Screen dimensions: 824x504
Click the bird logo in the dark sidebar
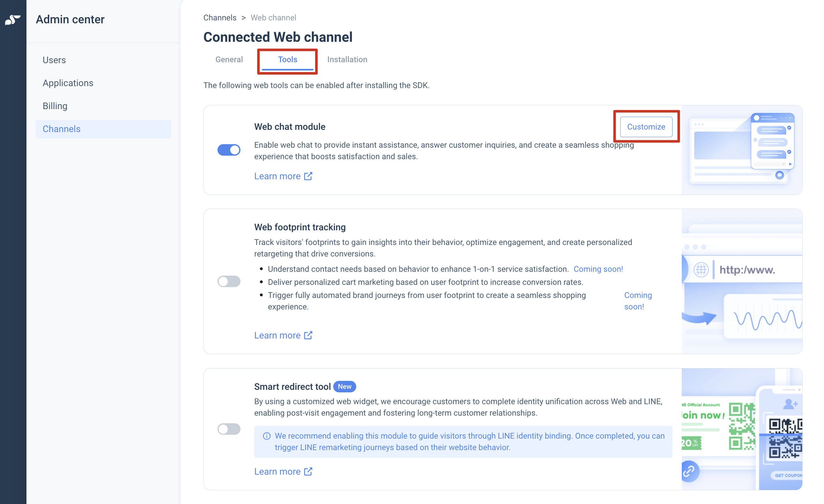pyautogui.click(x=13, y=20)
